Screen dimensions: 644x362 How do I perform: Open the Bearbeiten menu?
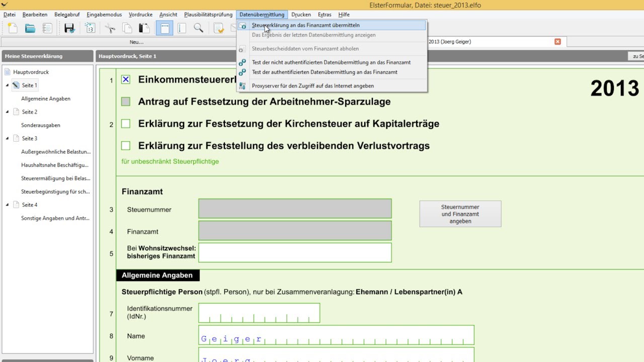tap(35, 15)
